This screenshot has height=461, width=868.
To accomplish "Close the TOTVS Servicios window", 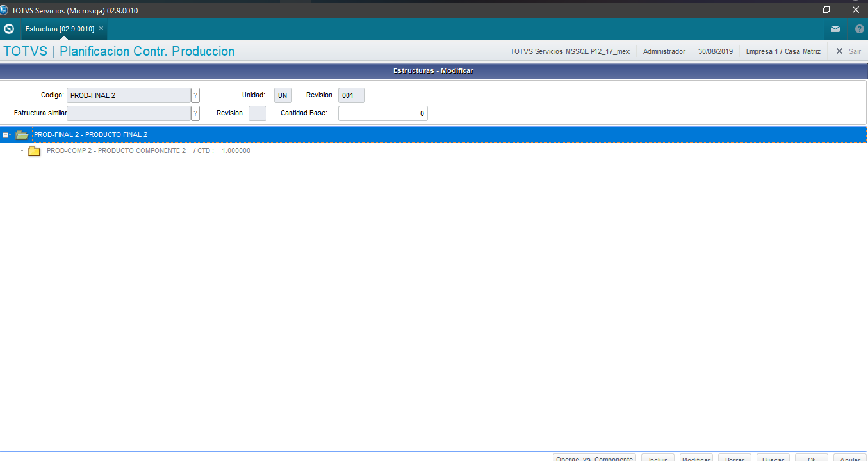I will click(855, 10).
